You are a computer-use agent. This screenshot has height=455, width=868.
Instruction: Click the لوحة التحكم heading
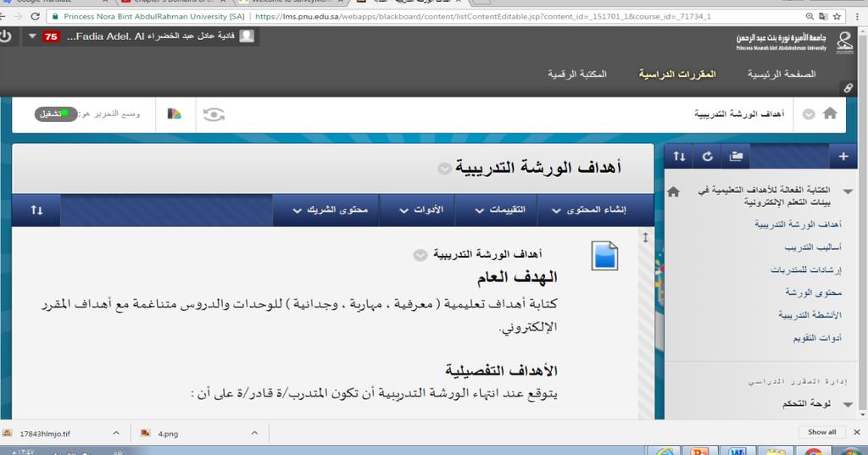806,404
